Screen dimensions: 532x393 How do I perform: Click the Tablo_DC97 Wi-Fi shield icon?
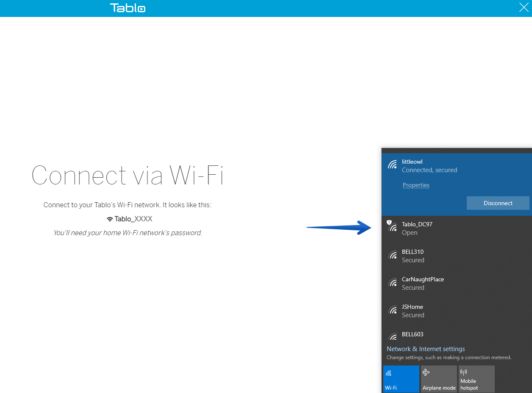point(392,226)
